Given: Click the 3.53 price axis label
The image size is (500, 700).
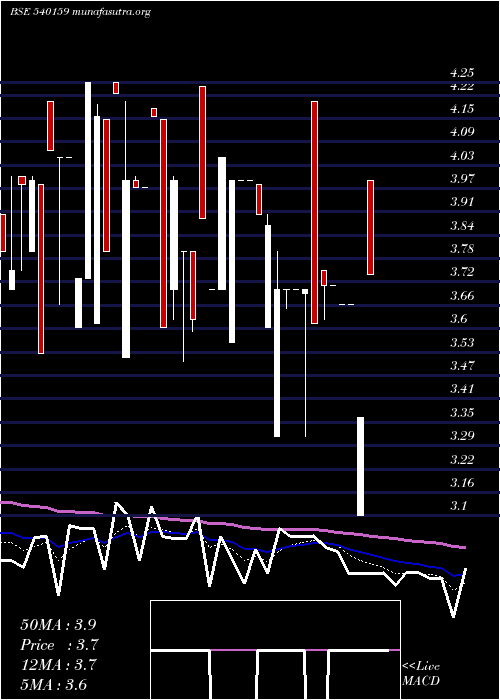Looking at the screenshot, I should pos(462,342).
